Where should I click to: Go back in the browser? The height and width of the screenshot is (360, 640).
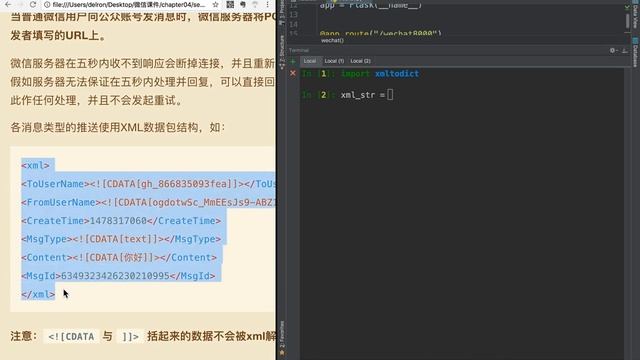coord(8,4)
